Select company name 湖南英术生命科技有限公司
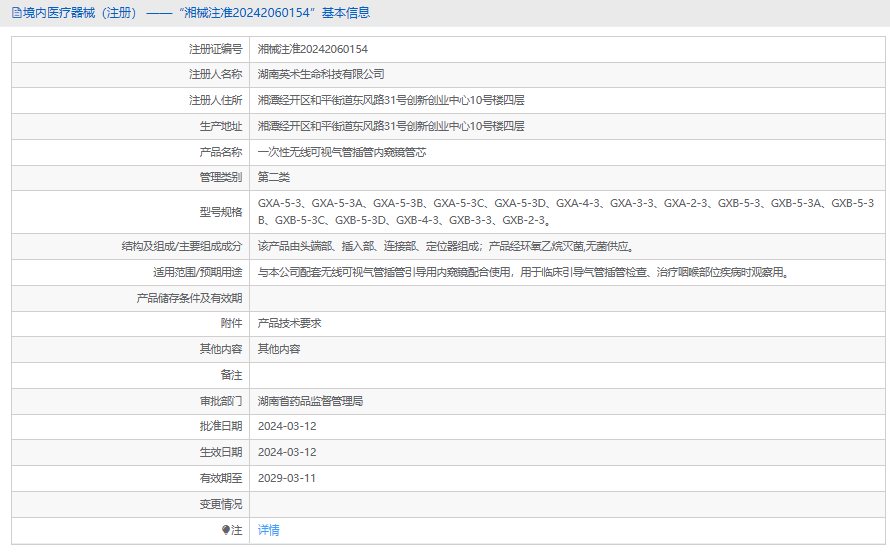The image size is (890, 554). click(x=321, y=74)
